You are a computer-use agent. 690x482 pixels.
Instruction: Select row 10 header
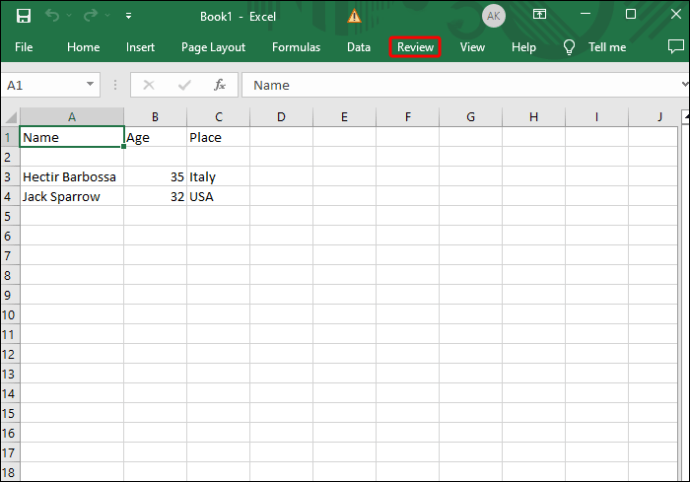[x=10, y=315]
